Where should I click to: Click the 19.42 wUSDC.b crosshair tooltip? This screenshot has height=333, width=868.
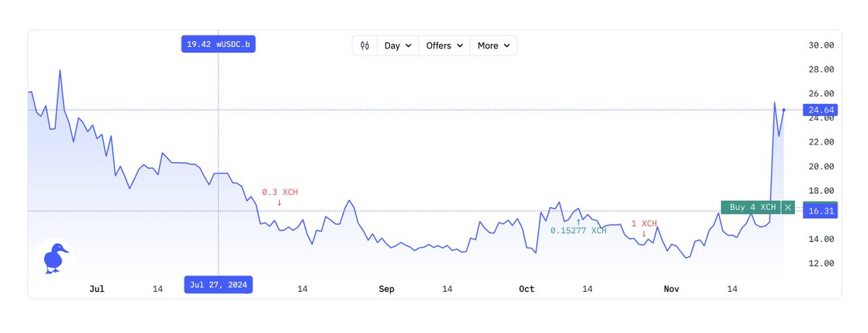point(219,44)
